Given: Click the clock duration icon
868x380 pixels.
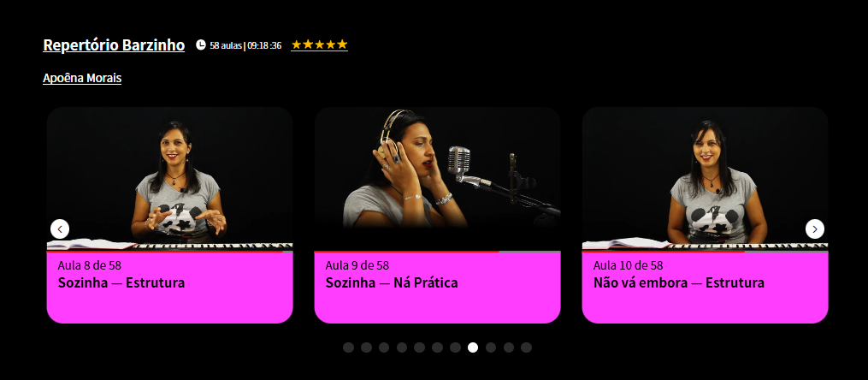Looking at the screenshot, I should point(201,45).
